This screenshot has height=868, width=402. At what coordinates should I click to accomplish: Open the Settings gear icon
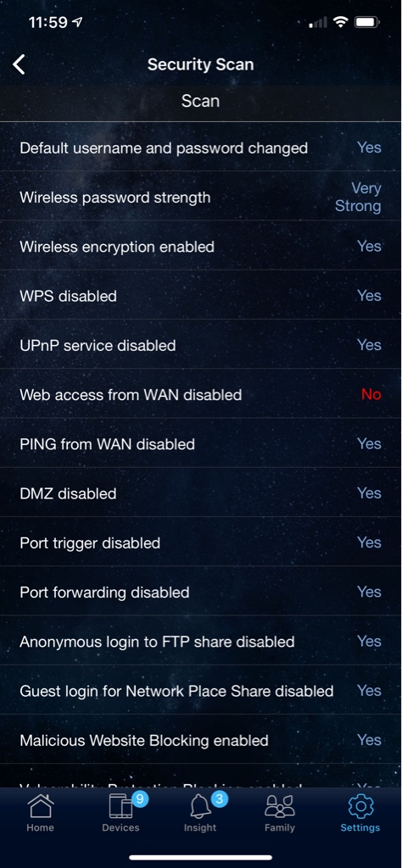point(360,806)
